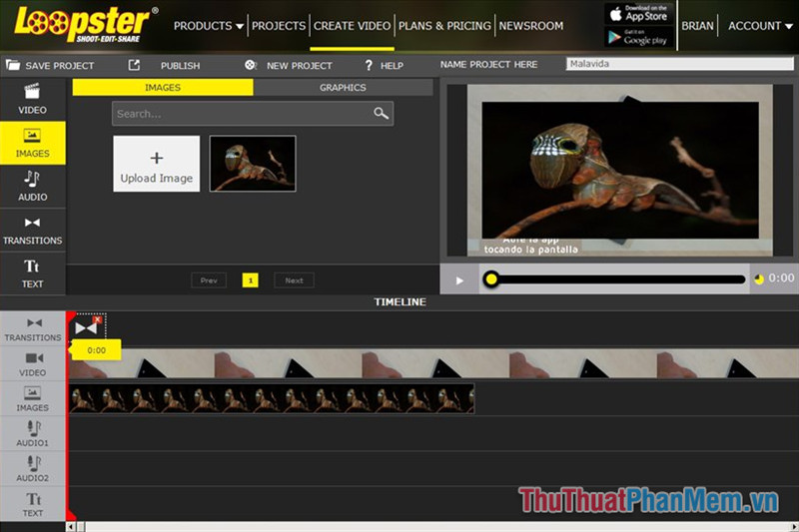Click the Save Project folder icon

pyautogui.click(x=13, y=65)
